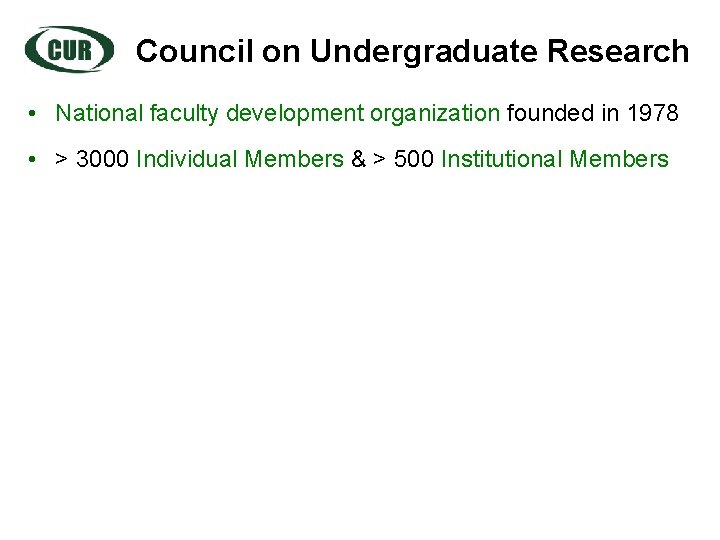Click the green word "organization"
The width and height of the screenshot is (720, 540).
pyautogui.click(x=435, y=113)
